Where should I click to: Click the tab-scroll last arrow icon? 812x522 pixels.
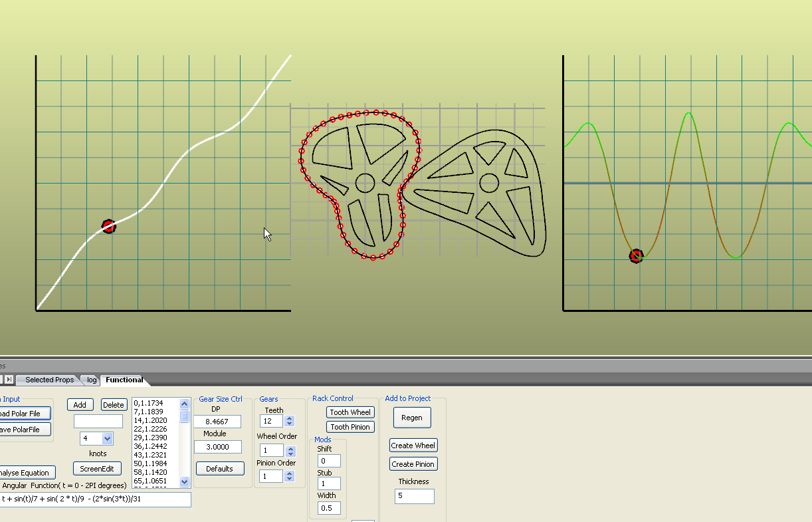pyautogui.click(x=9, y=380)
